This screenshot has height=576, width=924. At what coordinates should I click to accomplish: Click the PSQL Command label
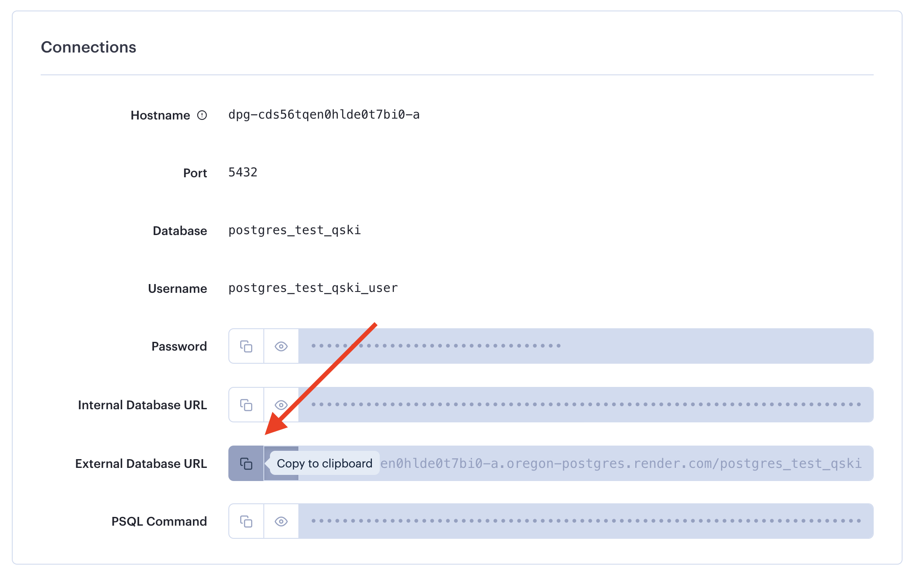[159, 521]
